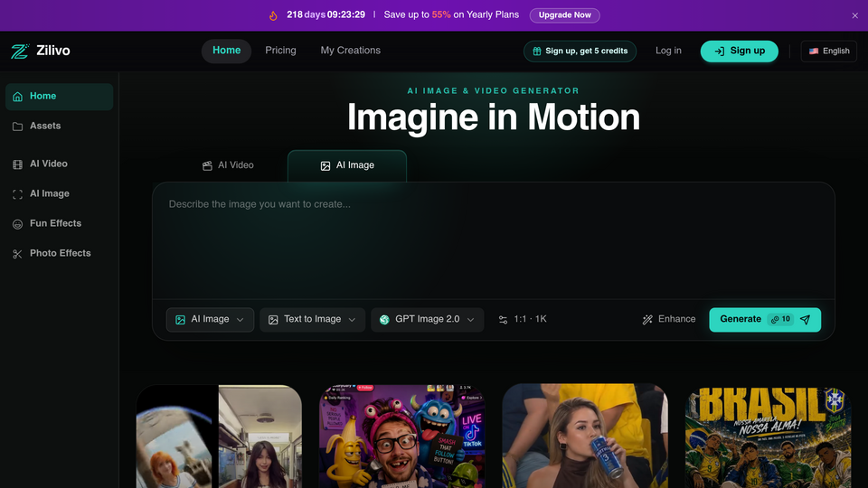Screen dimensions: 868x488
Task: Click the image icon in Text to Image dropdown
Action: point(273,320)
